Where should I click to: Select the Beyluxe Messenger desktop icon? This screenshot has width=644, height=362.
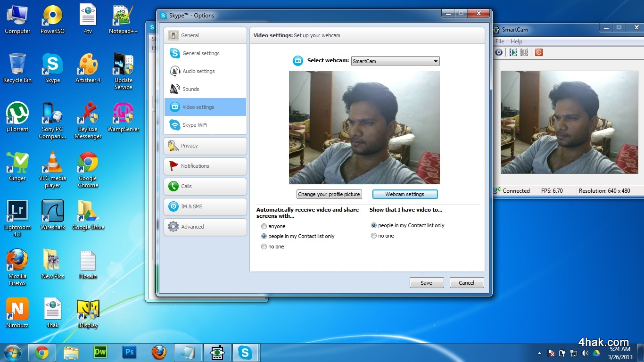pyautogui.click(x=88, y=121)
